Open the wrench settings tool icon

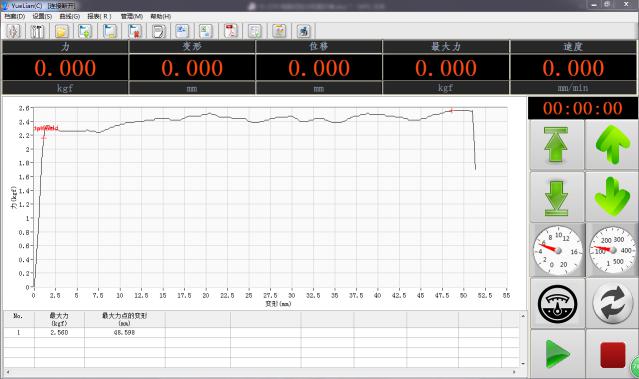37,31
